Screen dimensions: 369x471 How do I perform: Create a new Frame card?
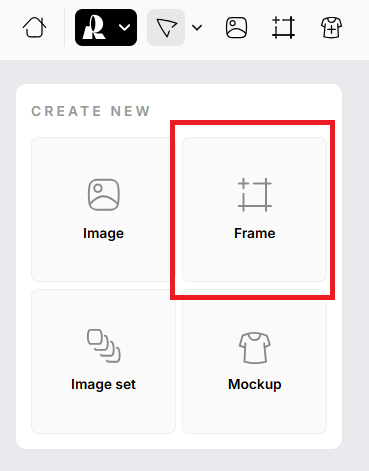[254, 210]
